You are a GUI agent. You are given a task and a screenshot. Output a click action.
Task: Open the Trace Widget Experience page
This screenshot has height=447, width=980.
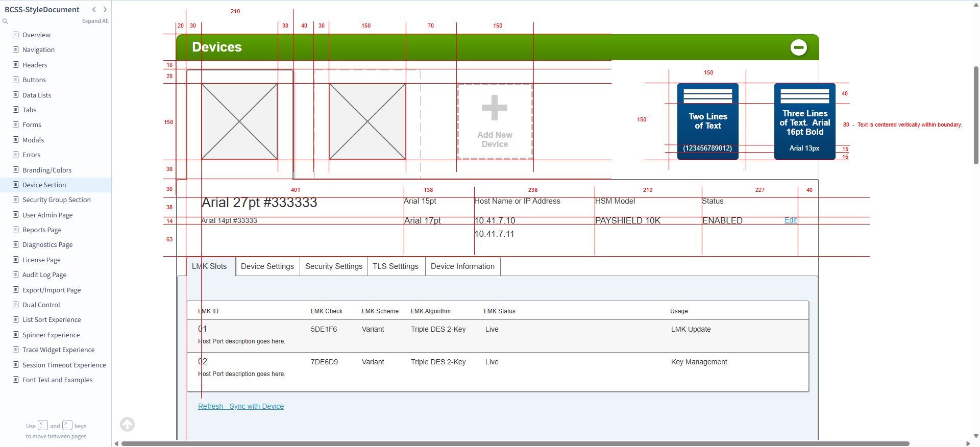[58, 350]
